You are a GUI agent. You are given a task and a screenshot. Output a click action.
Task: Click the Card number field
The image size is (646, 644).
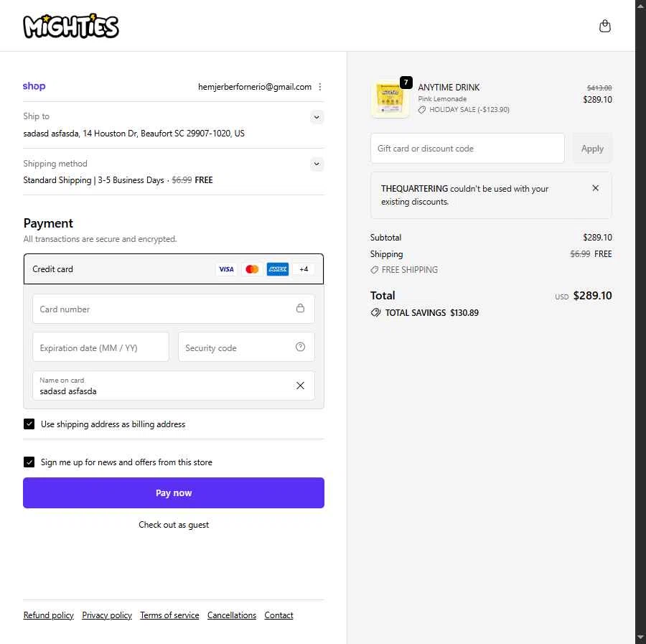tap(174, 309)
